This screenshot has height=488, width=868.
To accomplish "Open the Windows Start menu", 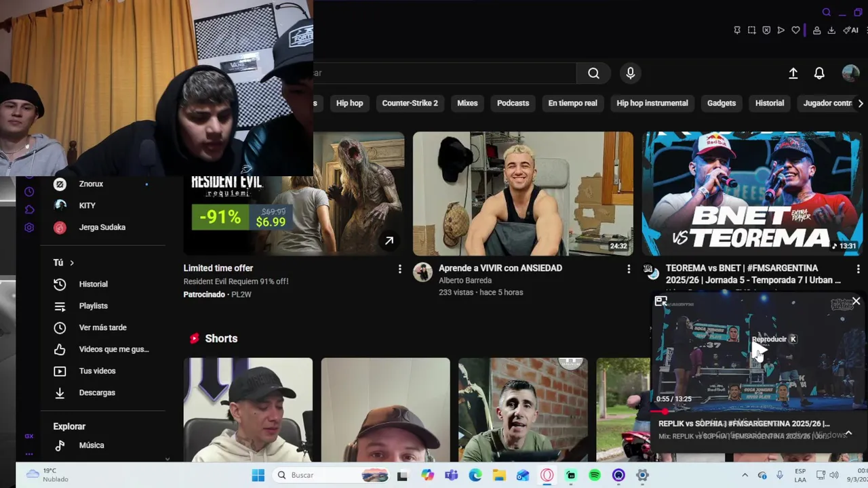I will click(x=258, y=475).
